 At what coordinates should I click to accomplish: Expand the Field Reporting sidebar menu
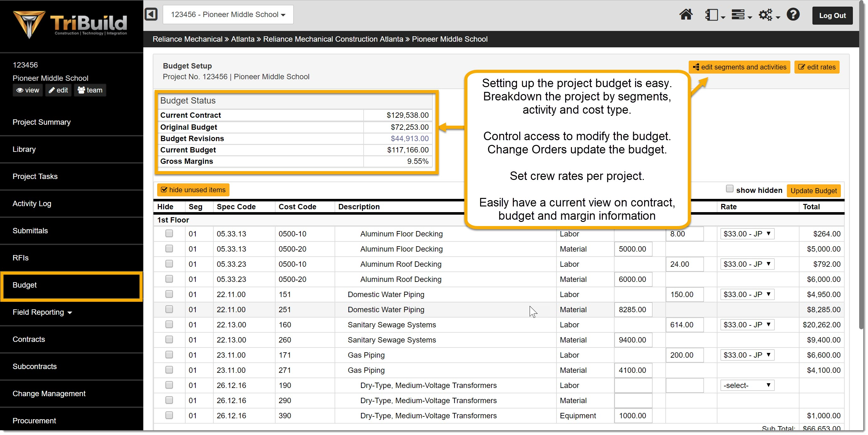42,312
